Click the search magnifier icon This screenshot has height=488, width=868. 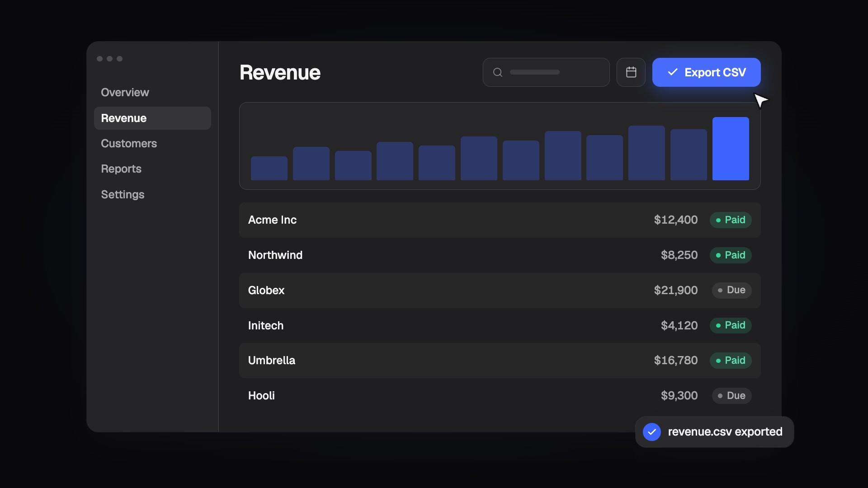coord(498,72)
